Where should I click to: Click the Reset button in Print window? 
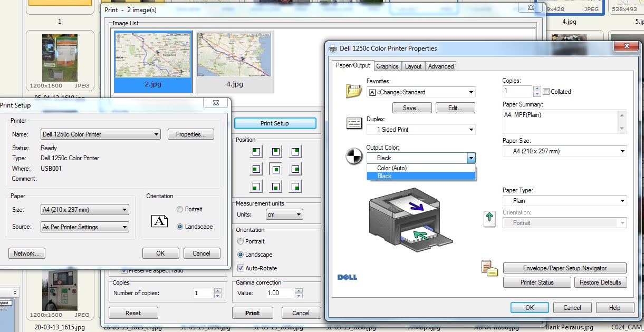coord(133,313)
